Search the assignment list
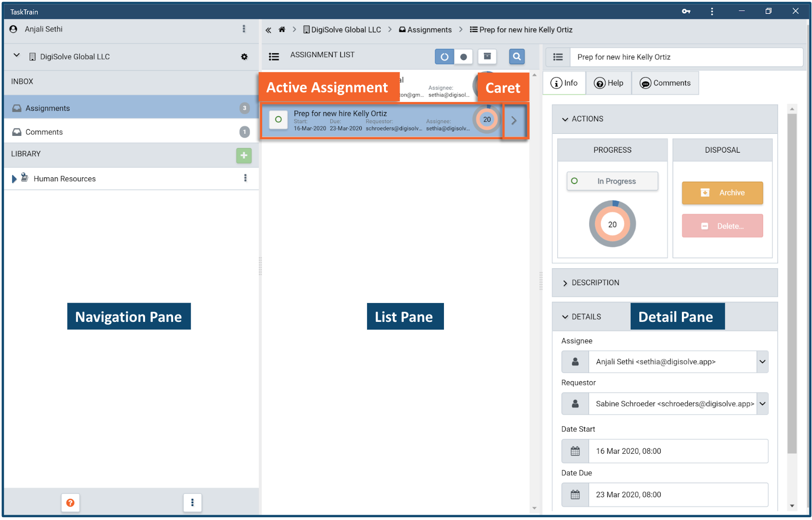The image size is (812, 520). click(x=517, y=57)
